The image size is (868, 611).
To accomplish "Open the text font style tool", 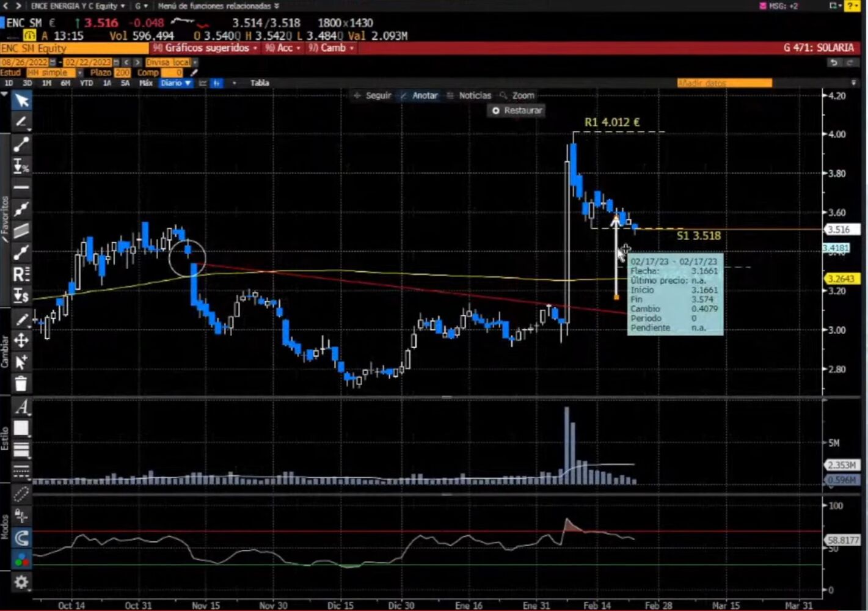I will coord(21,407).
